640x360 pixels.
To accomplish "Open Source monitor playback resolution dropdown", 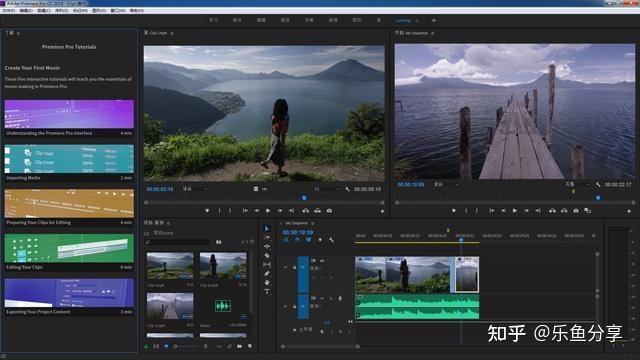I will 327,189.
